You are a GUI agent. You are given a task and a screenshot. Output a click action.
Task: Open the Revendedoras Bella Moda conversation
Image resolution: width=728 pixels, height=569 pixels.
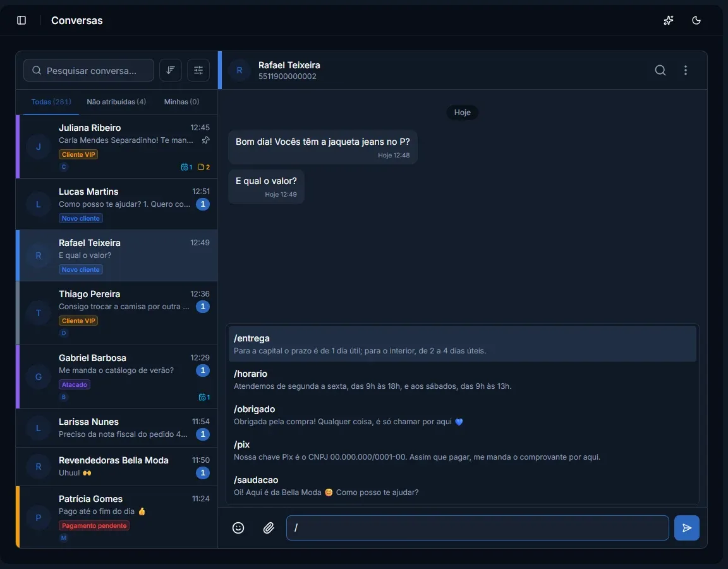click(x=116, y=467)
